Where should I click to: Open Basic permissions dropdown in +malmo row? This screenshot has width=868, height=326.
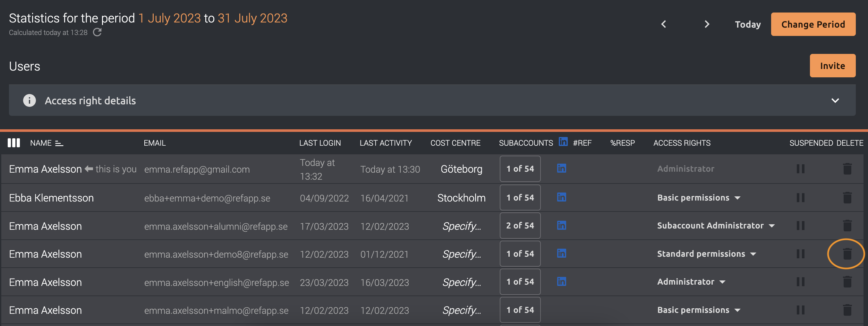pyautogui.click(x=699, y=310)
